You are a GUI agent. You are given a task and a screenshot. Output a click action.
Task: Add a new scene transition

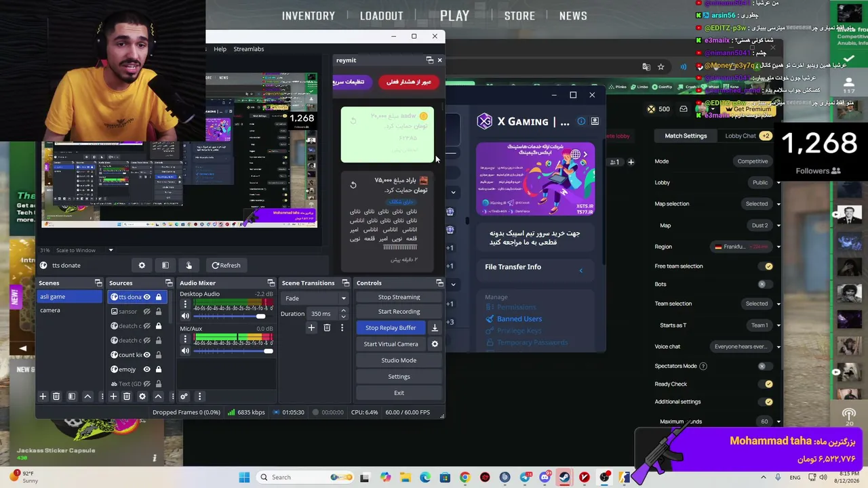(x=311, y=328)
